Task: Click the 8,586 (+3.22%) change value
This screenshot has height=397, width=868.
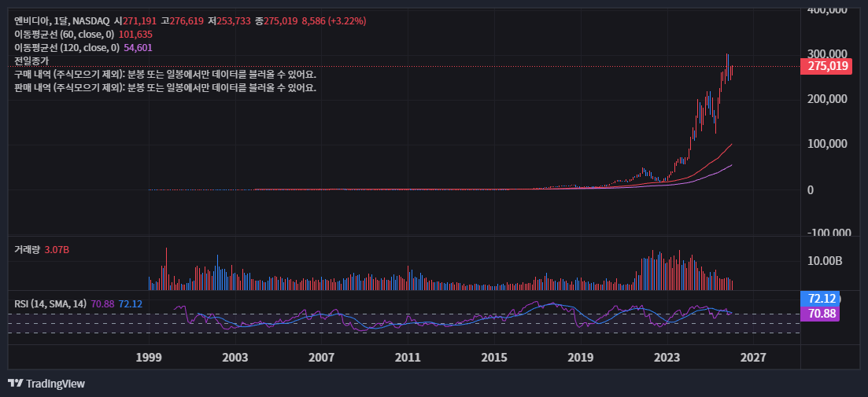Action: [334, 21]
